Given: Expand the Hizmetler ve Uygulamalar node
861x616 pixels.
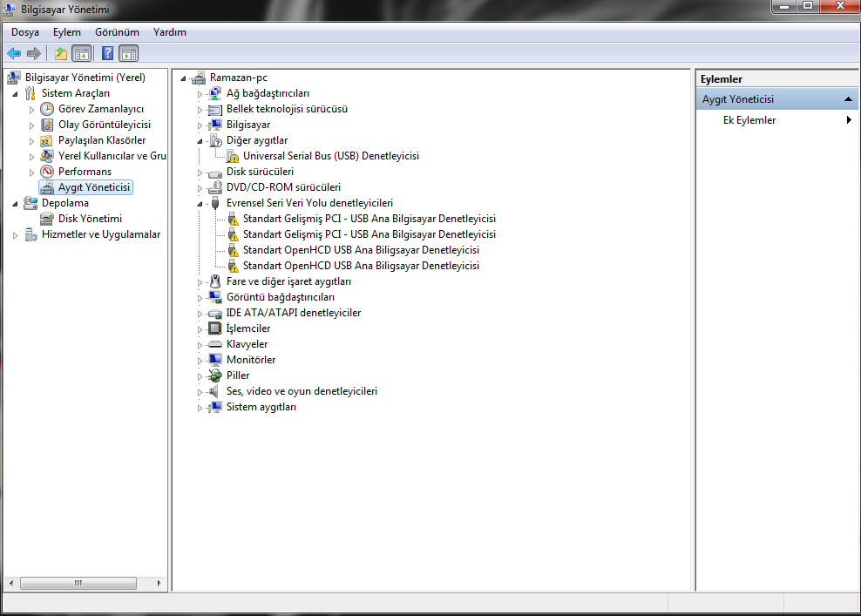Looking at the screenshot, I should pos(16,235).
